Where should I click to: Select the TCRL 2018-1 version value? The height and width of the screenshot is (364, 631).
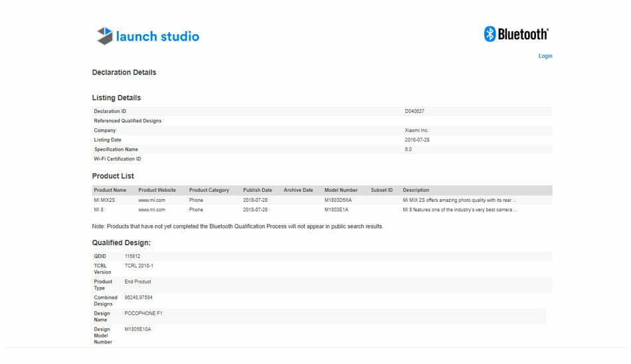pos(139,266)
